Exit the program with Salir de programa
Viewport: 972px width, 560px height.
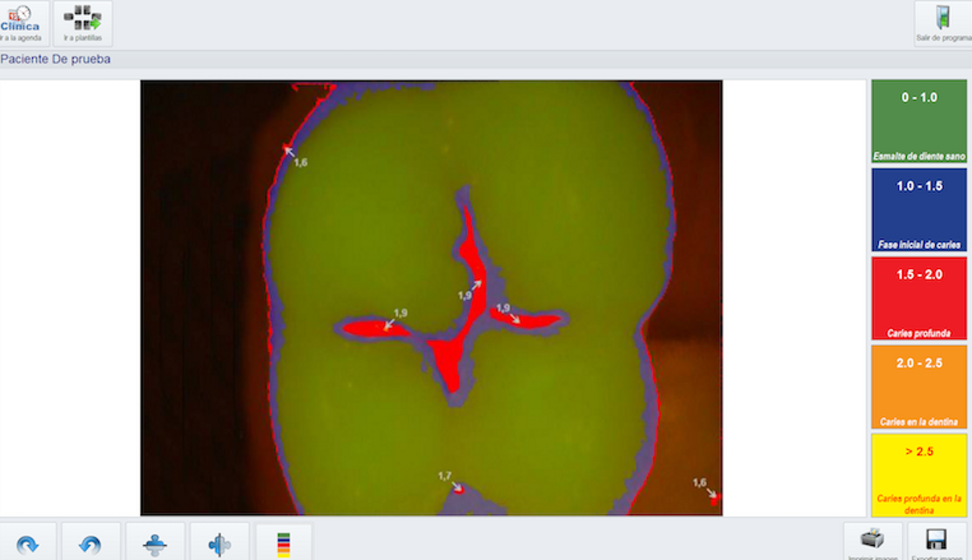(x=943, y=23)
